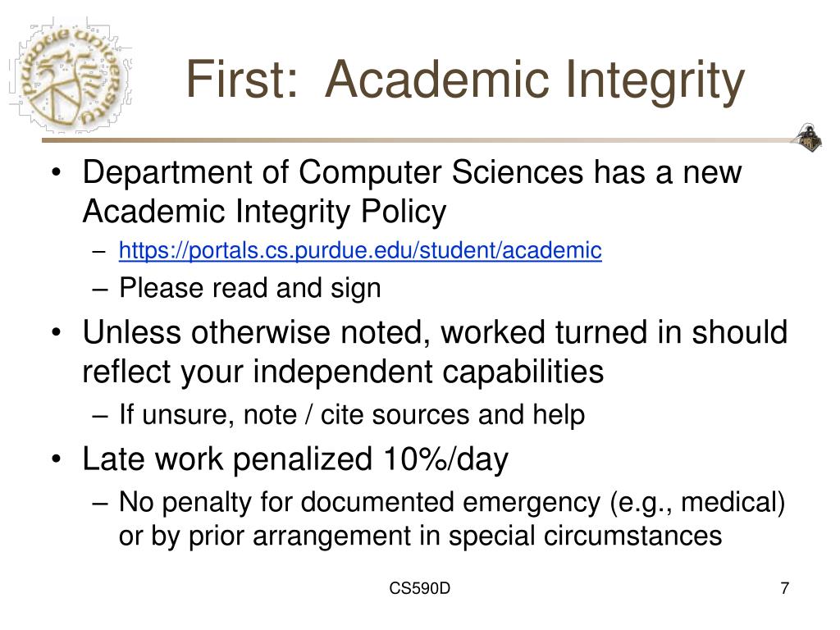Click 'Late work penalized 10%/day' bullet text
The height and width of the screenshot is (630, 840).
(x=295, y=459)
